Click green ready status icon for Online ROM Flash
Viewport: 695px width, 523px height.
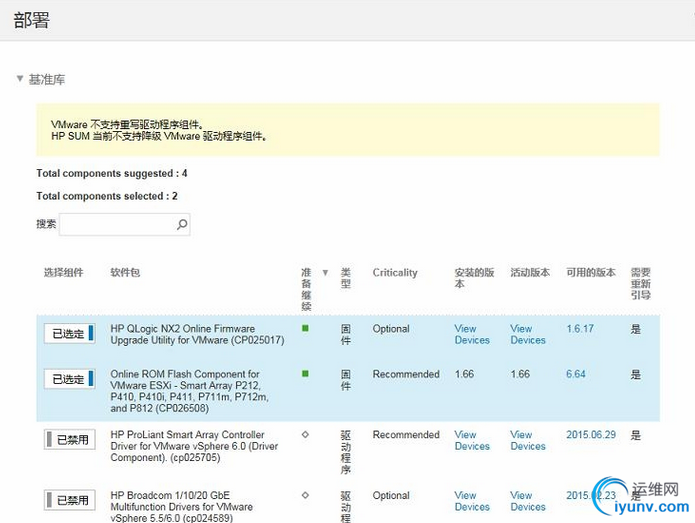coord(305,374)
